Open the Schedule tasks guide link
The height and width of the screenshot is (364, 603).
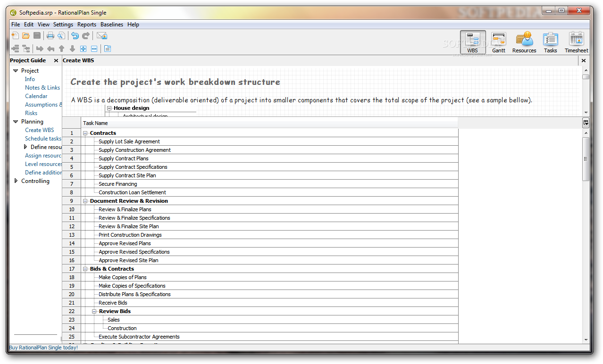(x=43, y=139)
